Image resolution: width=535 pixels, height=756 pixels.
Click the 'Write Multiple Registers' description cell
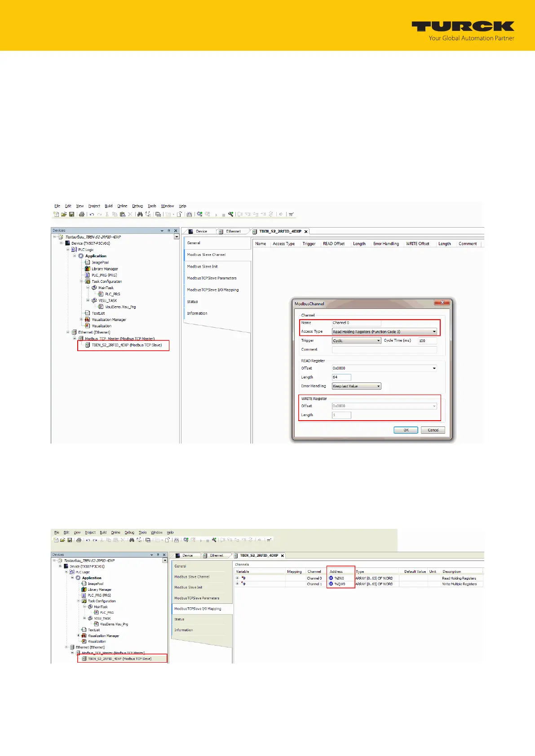pyautogui.click(x=460, y=584)
